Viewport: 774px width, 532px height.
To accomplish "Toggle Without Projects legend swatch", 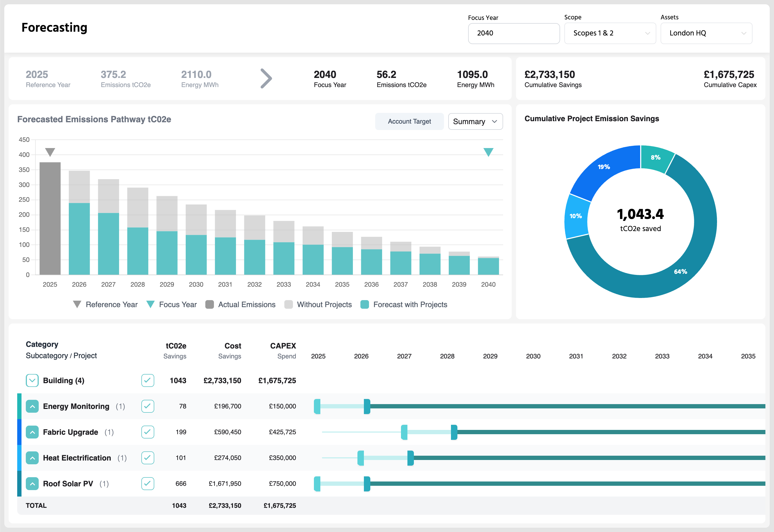I will click(x=288, y=305).
